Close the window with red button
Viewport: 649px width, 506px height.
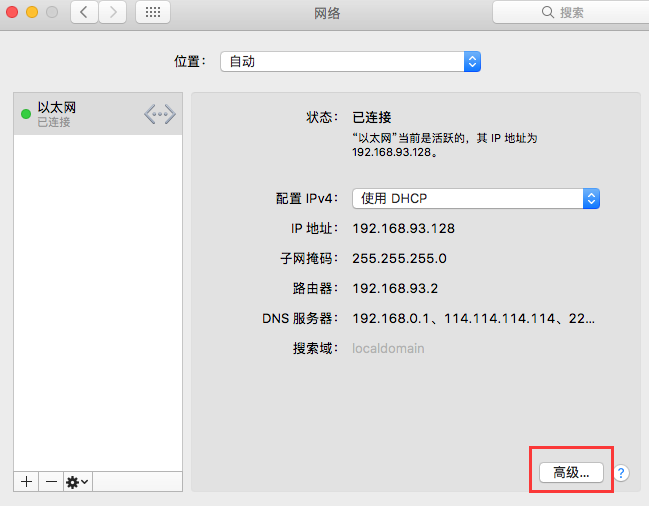click(x=12, y=12)
